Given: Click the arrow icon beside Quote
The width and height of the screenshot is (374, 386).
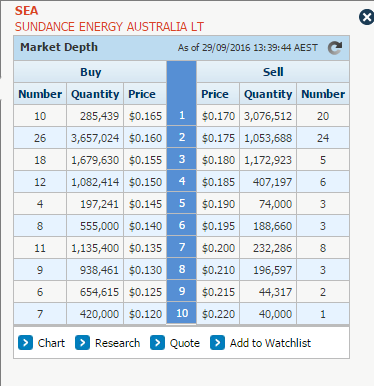Looking at the screenshot, I should point(157,343).
